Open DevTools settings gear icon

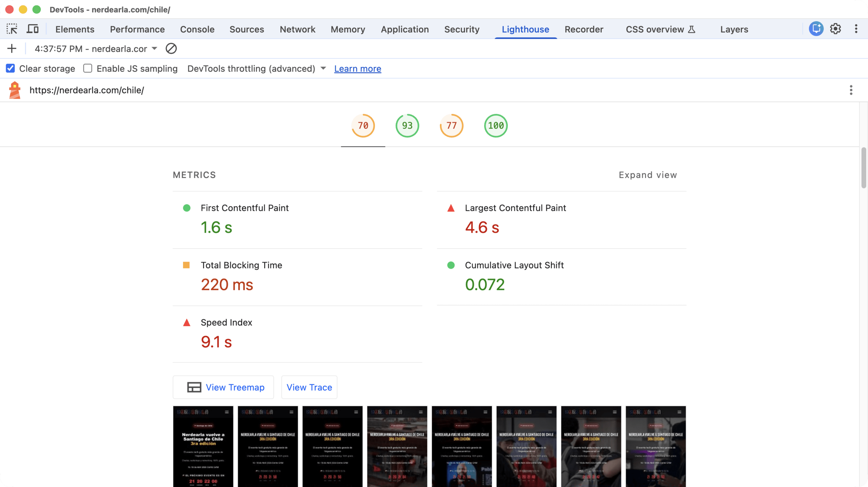(x=836, y=29)
